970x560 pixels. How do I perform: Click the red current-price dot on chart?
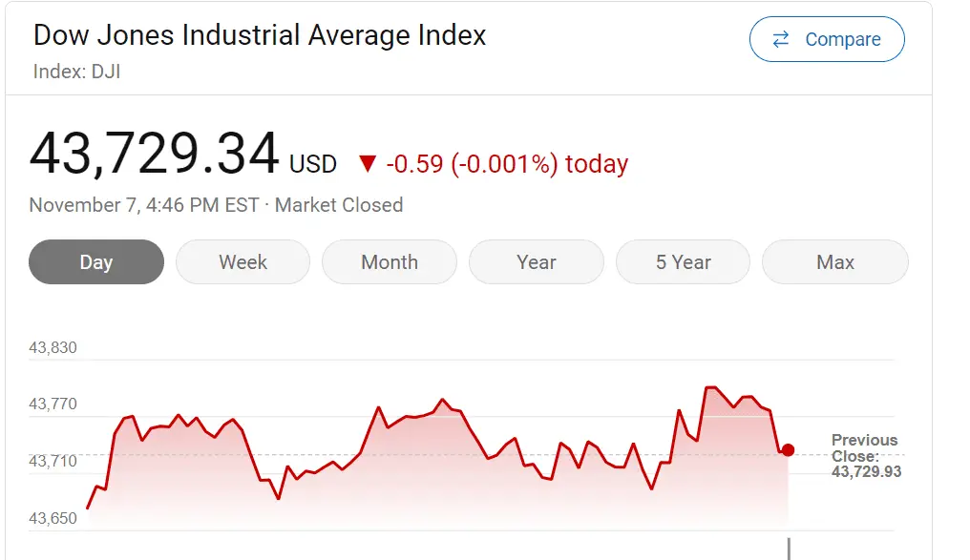(x=788, y=449)
